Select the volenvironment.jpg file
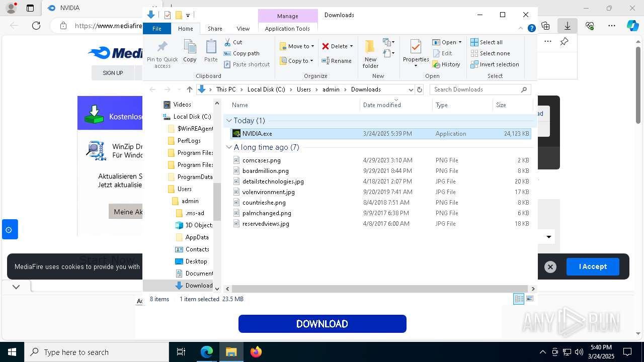 pos(381,192)
